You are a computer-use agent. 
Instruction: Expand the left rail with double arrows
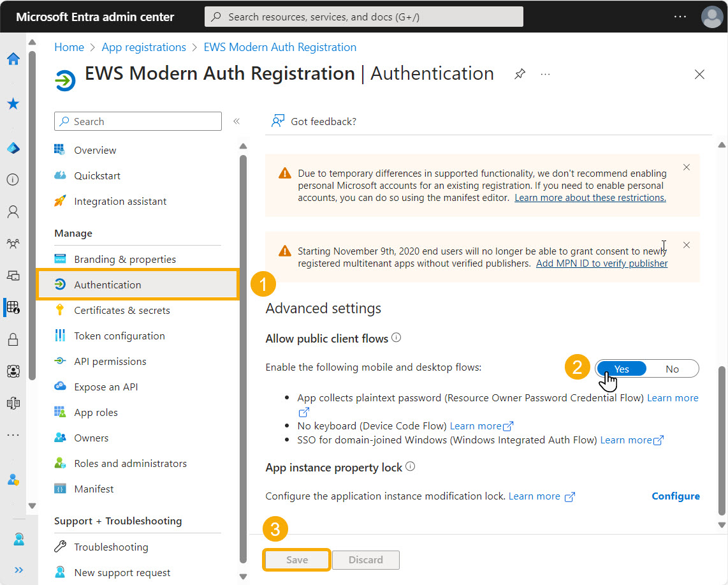point(18,570)
